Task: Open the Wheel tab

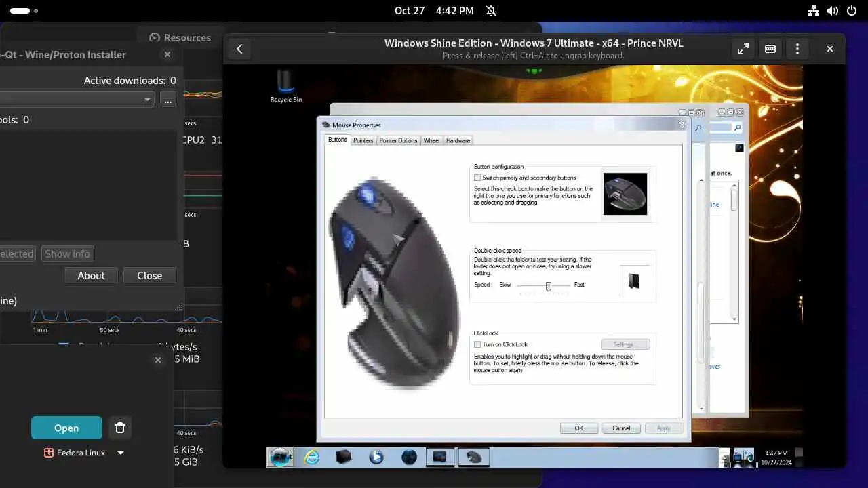Action: click(431, 140)
